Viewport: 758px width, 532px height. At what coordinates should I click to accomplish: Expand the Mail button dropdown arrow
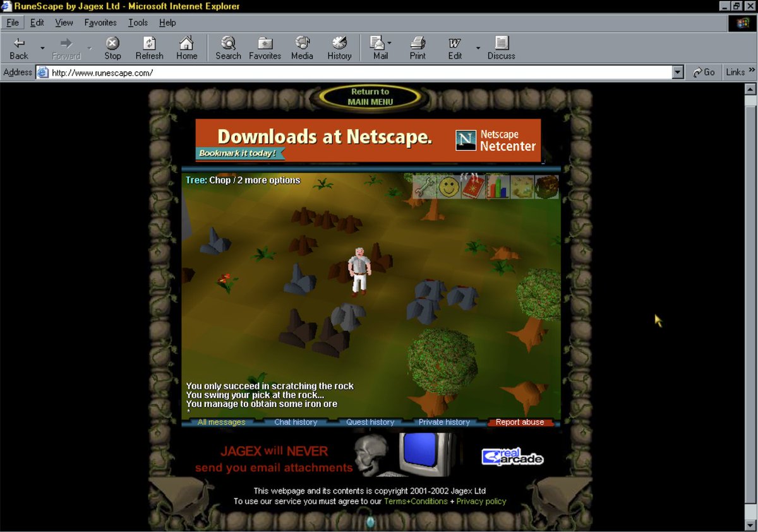coord(390,44)
